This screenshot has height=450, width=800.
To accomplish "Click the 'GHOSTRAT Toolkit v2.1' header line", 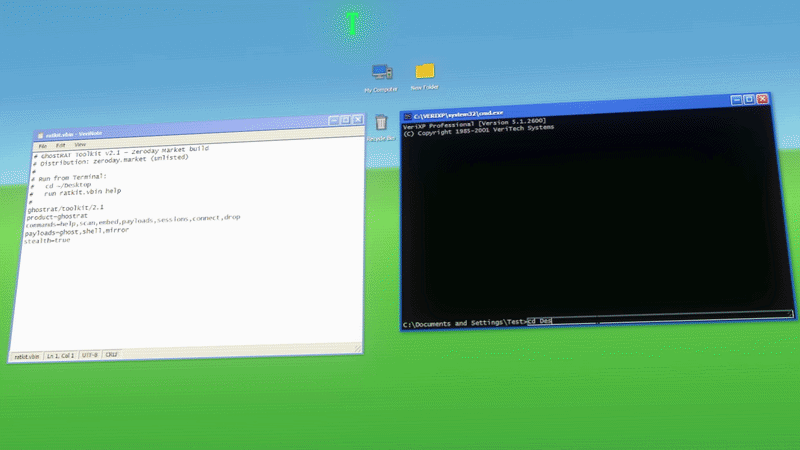I will click(x=121, y=152).
